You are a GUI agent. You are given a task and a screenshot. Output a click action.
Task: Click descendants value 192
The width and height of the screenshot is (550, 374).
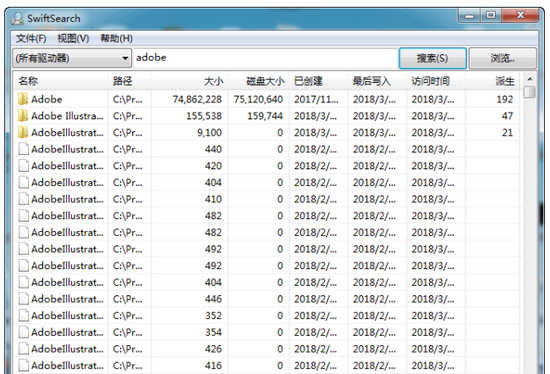[505, 99]
